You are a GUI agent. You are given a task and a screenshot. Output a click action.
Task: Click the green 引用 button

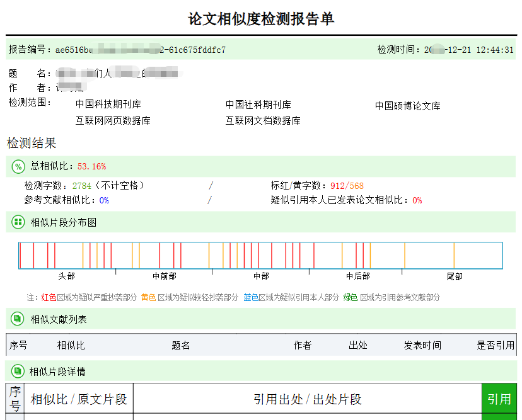pyautogui.click(x=499, y=399)
